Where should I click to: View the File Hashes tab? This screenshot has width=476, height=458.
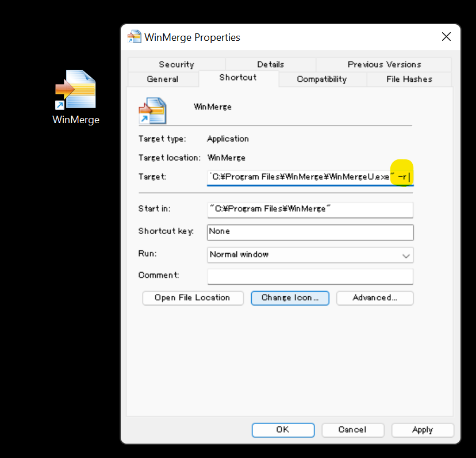pyautogui.click(x=409, y=79)
